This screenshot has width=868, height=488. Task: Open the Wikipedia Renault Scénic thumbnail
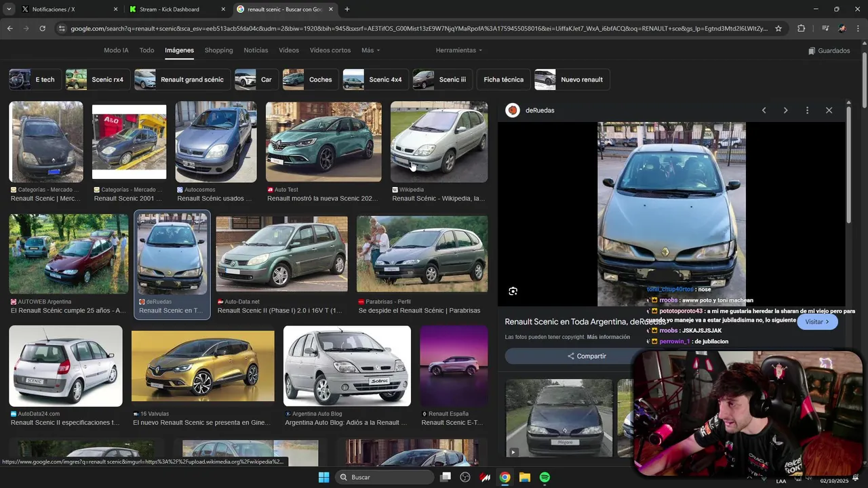[x=439, y=142]
